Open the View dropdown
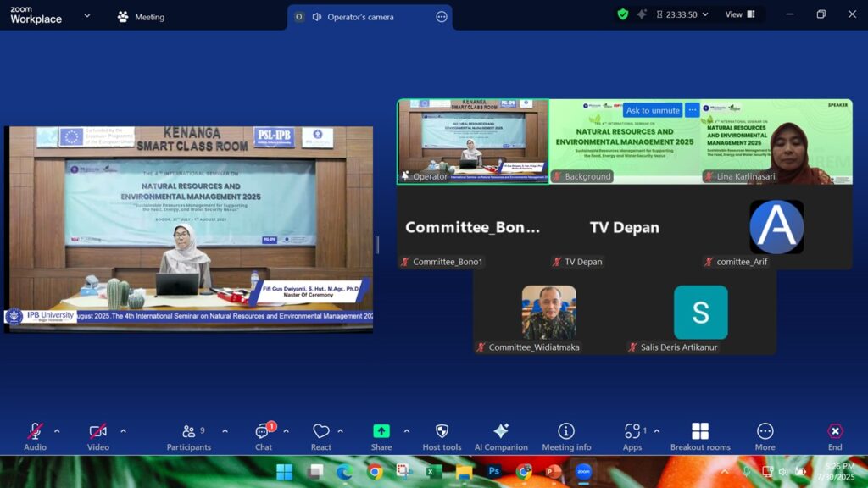Image resolution: width=868 pixels, height=488 pixels. (x=738, y=14)
